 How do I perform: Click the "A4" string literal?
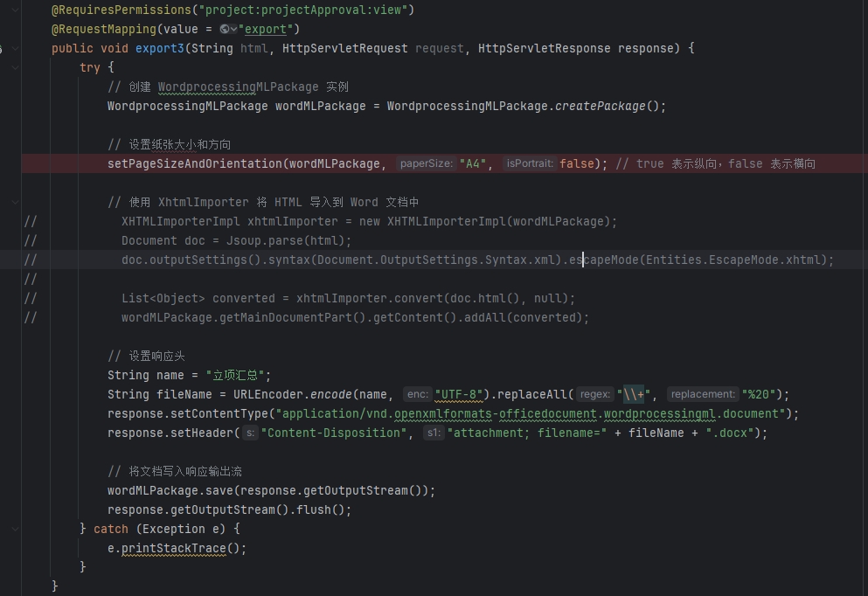tap(472, 163)
